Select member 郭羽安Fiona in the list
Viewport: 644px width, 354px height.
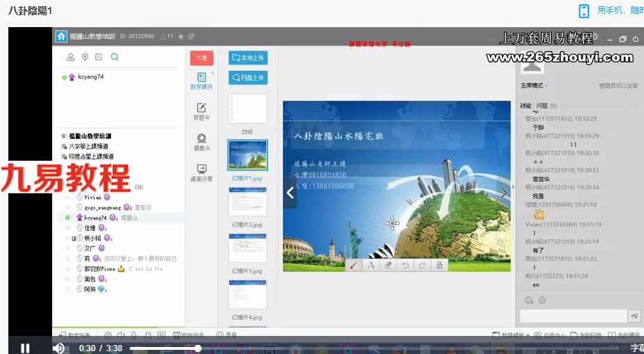100,269
